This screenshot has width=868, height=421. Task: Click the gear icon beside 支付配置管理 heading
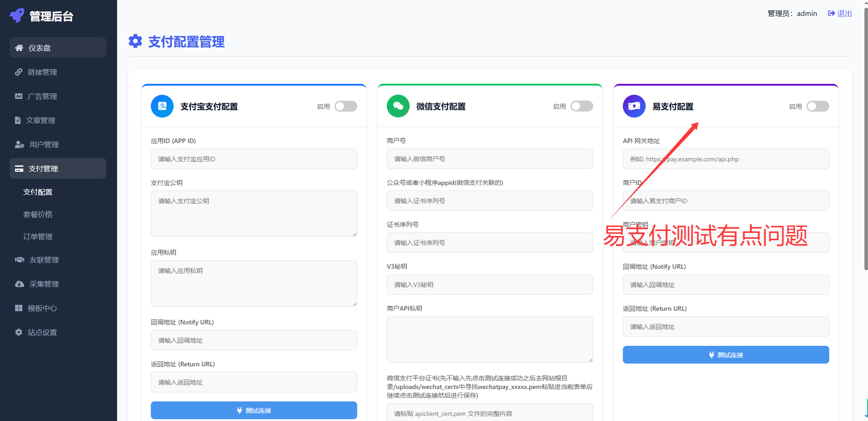pyautogui.click(x=135, y=41)
